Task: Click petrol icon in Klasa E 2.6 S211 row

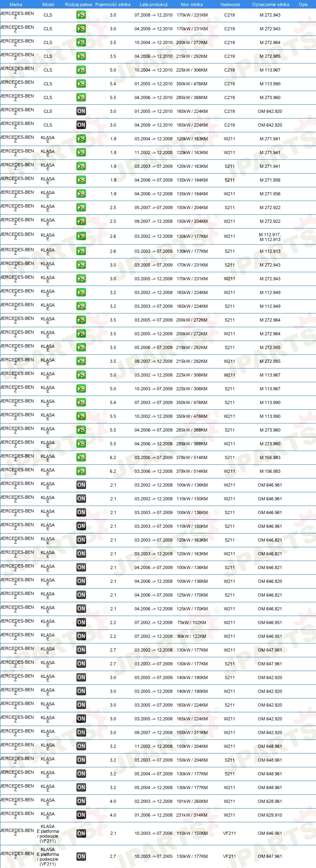Action: [81, 251]
